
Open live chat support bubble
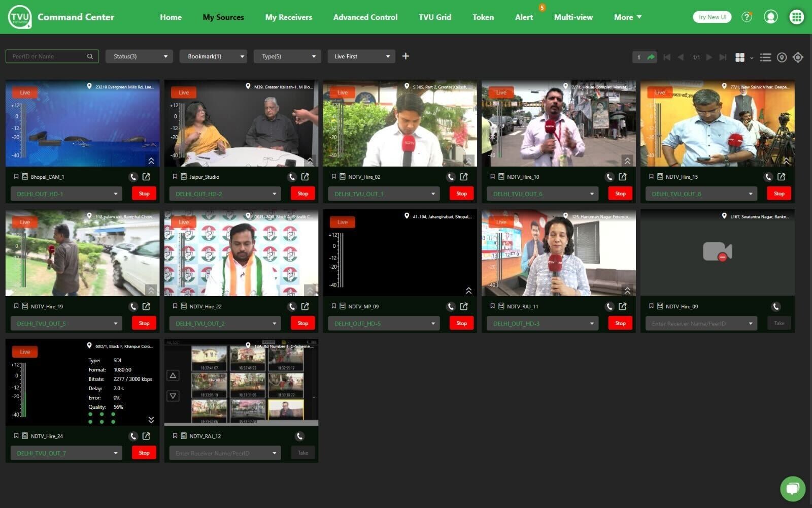(x=792, y=489)
